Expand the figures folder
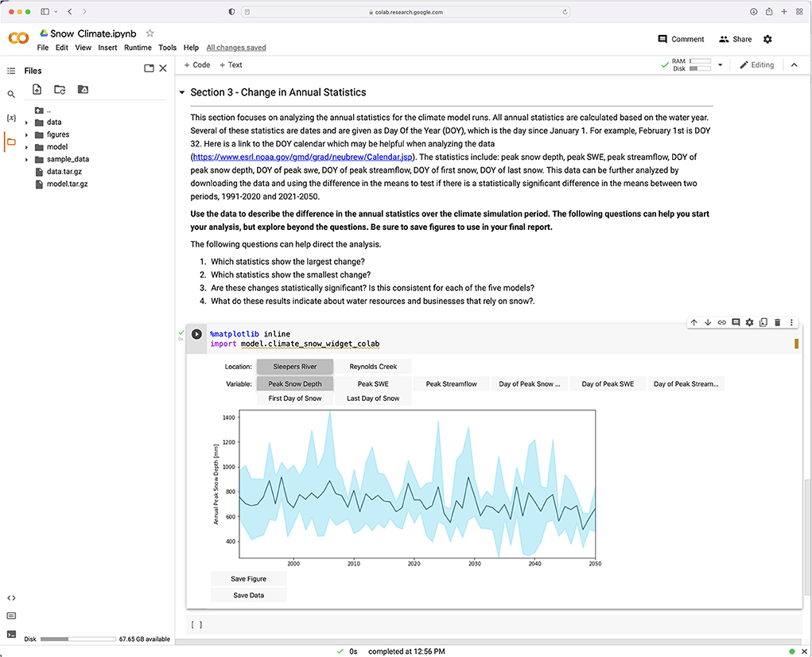 [26, 135]
